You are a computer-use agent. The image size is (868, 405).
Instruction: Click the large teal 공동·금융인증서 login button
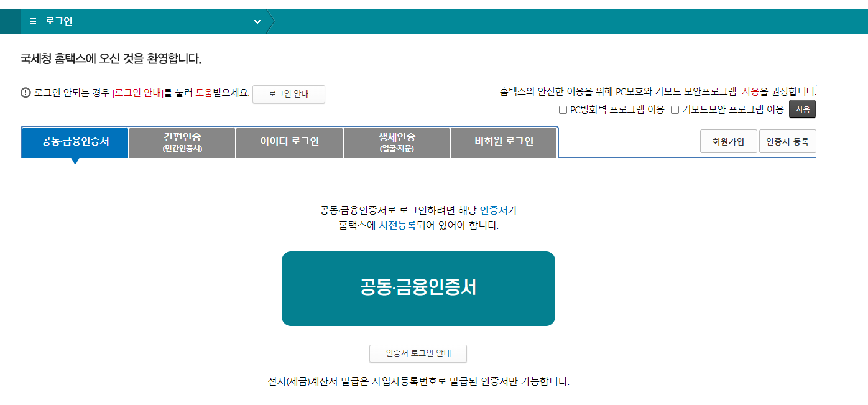click(x=418, y=289)
